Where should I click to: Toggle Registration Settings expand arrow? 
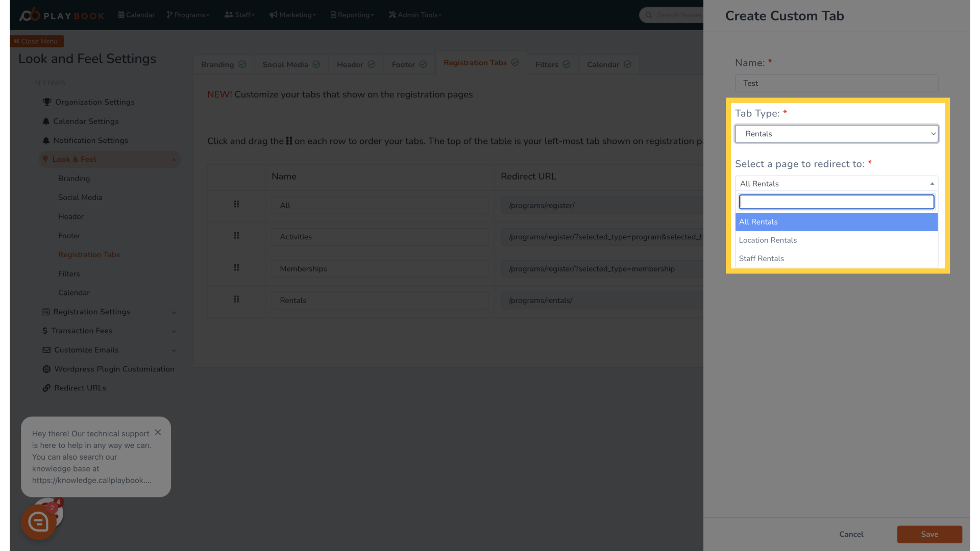point(173,312)
